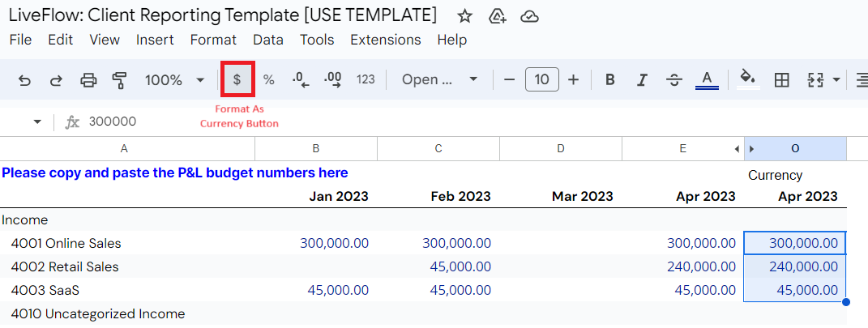Toggle italic formatting
The height and width of the screenshot is (328, 868).
(642, 80)
